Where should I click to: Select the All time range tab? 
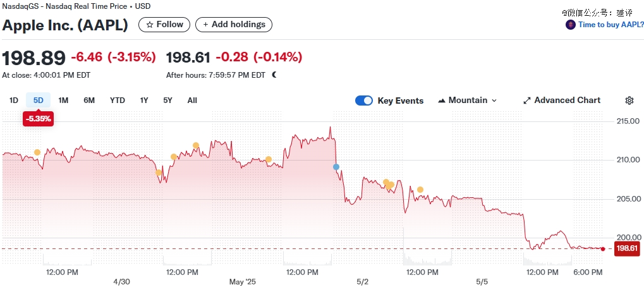point(192,101)
